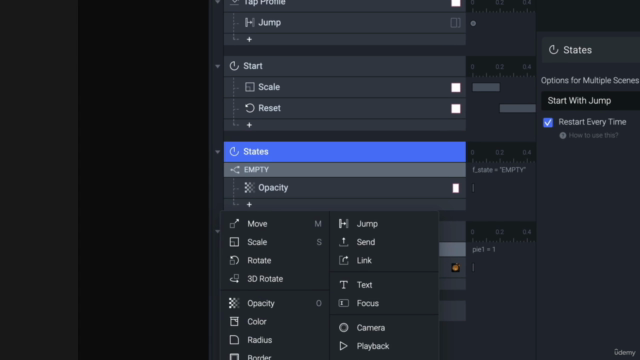Image resolution: width=640 pixels, height=360 pixels.
Task: Choose Opacity from the response menu
Action: click(x=275, y=303)
